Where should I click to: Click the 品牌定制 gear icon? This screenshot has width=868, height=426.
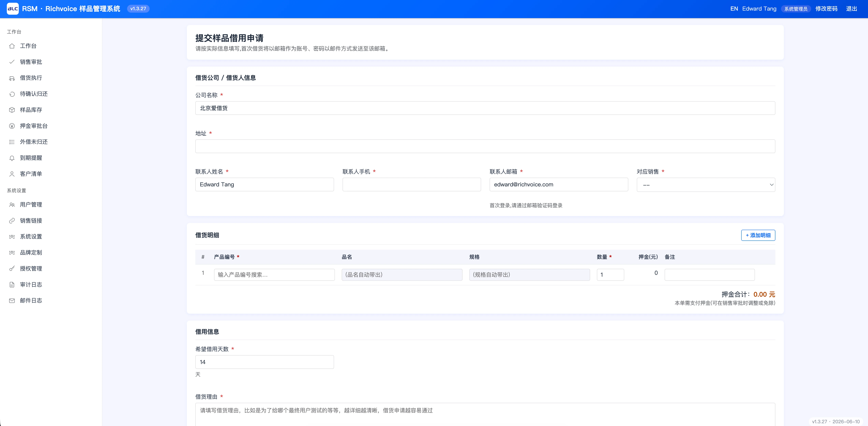point(12,252)
